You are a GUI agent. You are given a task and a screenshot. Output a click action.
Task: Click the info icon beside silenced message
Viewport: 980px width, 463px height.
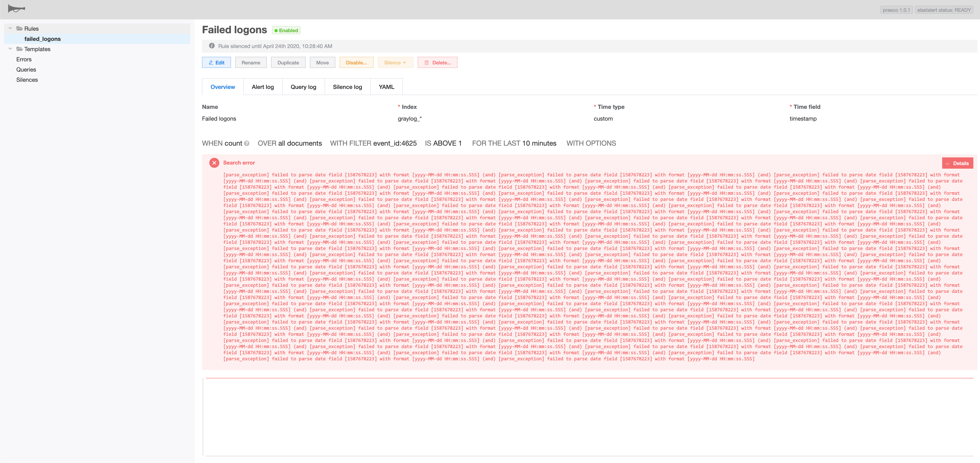pyautogui.click(x=212, y=46)
